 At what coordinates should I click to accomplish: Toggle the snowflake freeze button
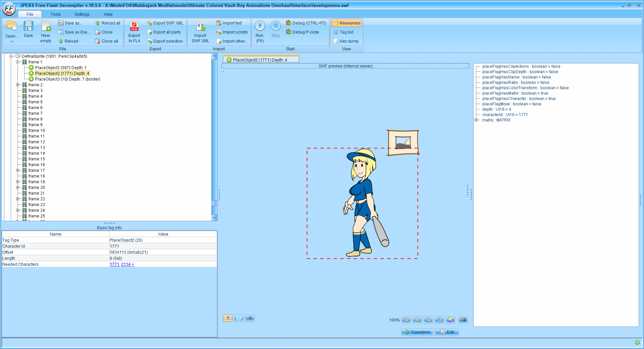(239, 318)
